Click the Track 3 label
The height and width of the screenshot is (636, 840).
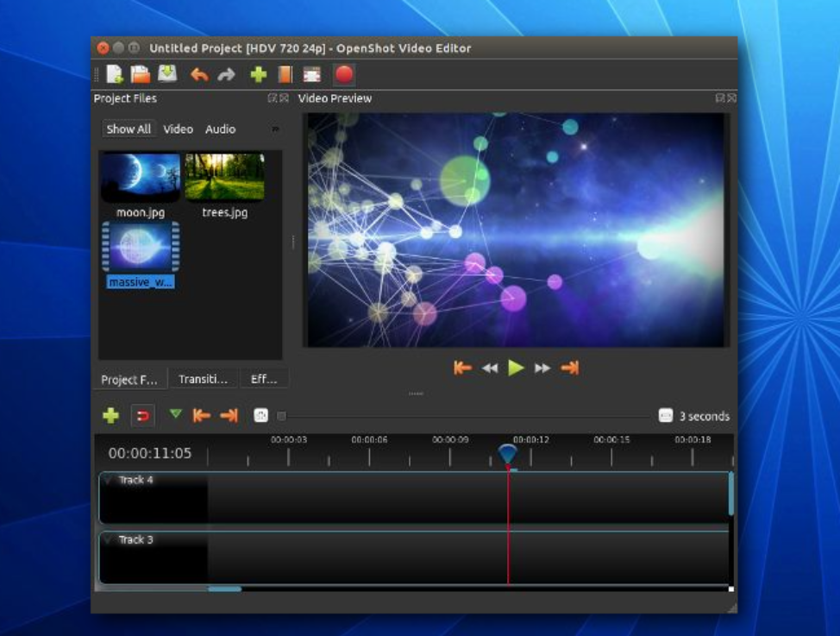click(x=135, y=539)
